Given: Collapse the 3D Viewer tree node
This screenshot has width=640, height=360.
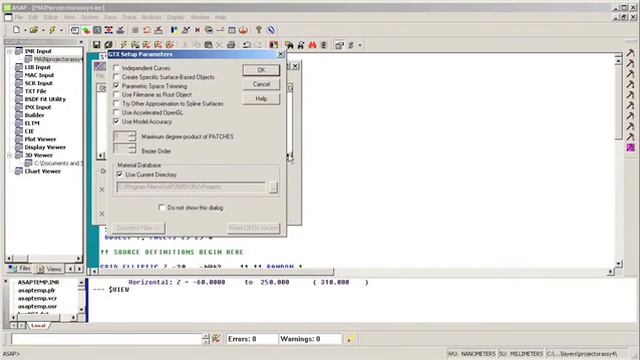Looking at the screenshot, I should (x=10, y=155).
